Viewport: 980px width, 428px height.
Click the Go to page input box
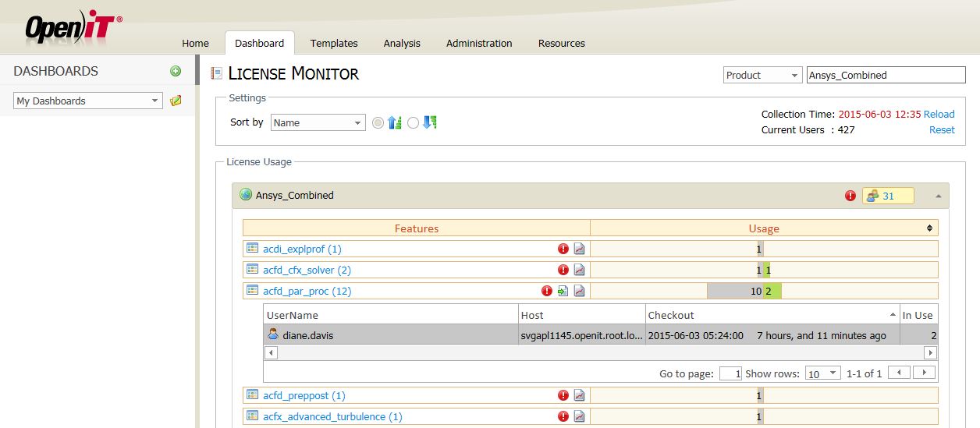point(730,373)
